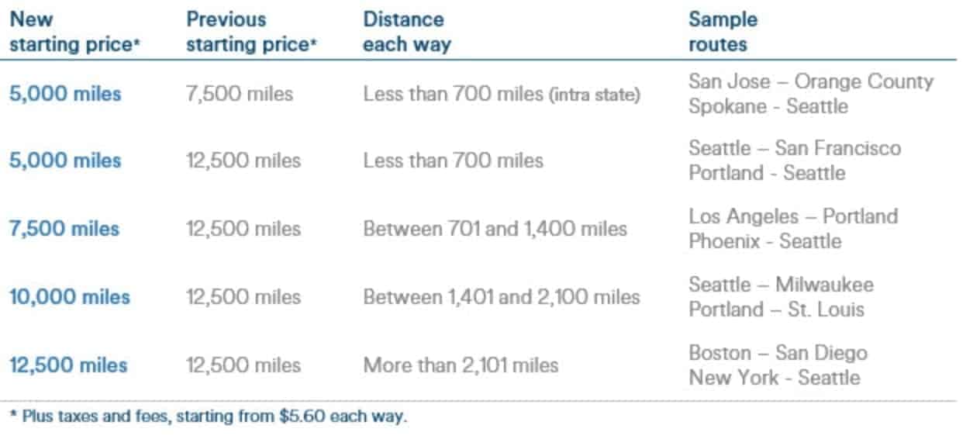
Task: Select the "Between 701 and 1,400 miles" cell
Action: click(495, 229)
